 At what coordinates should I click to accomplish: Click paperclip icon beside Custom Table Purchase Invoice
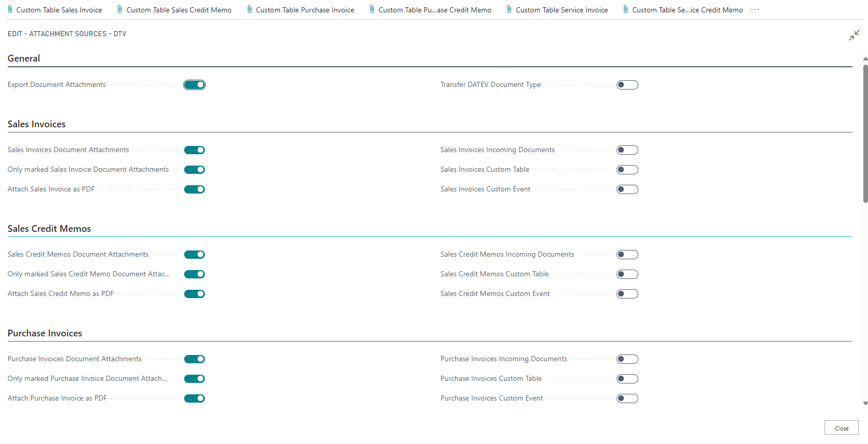(x=249, y=9)
